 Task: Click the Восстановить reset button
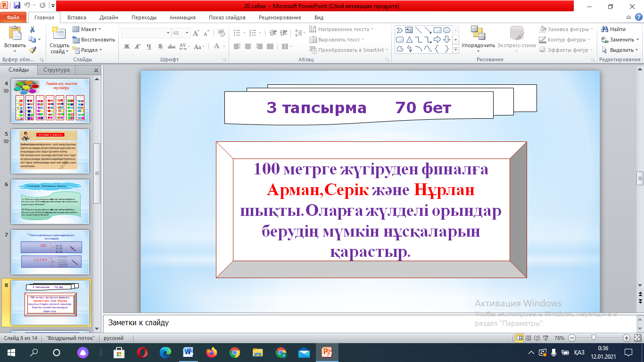[x=94, y=40]
